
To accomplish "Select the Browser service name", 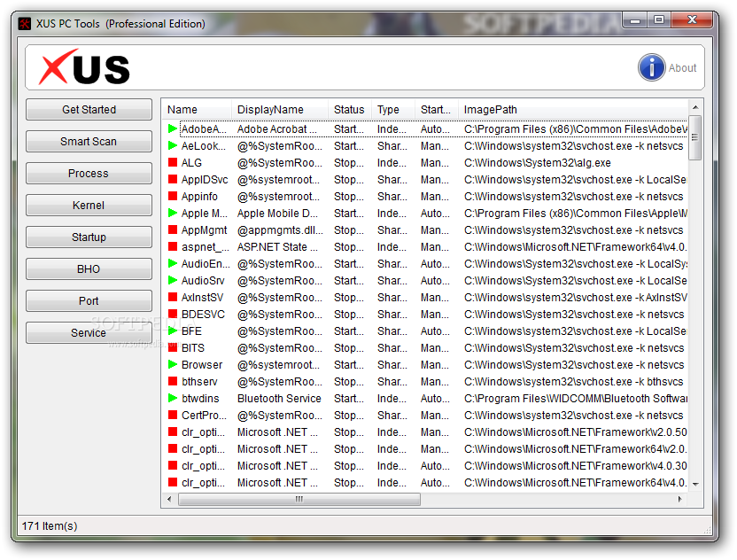I will (x=202, y=365).
